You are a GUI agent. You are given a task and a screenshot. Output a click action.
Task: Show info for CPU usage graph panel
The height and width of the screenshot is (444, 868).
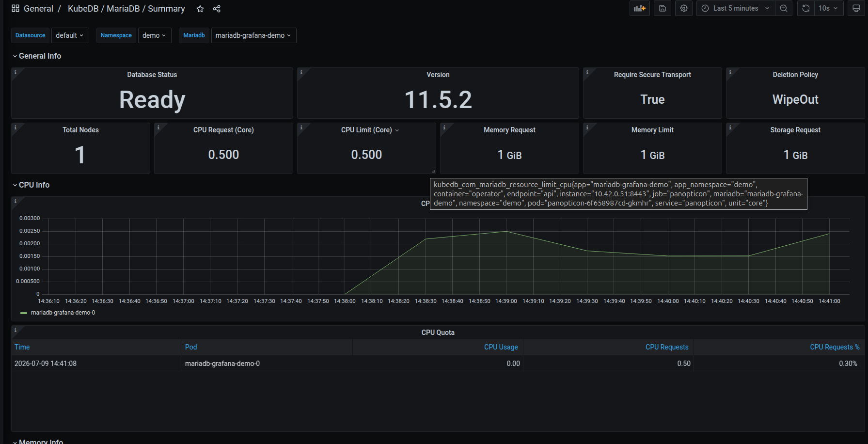tap(15, 201)
